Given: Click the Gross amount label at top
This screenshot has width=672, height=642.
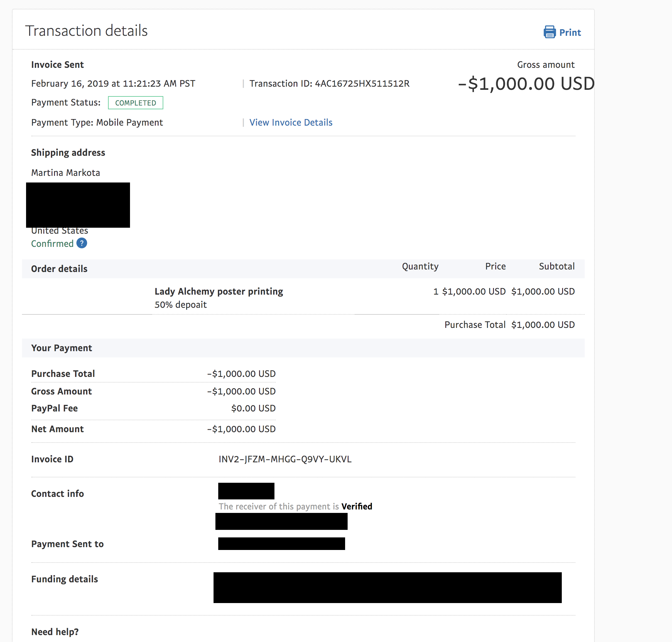Looking at the screenshot, I should [x=546, y=65].
